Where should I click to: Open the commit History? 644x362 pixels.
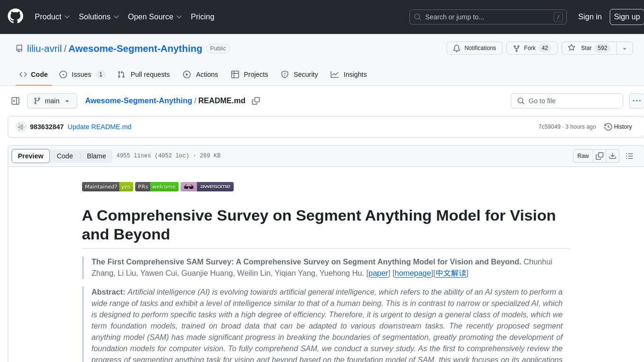(x=618, y=127)
